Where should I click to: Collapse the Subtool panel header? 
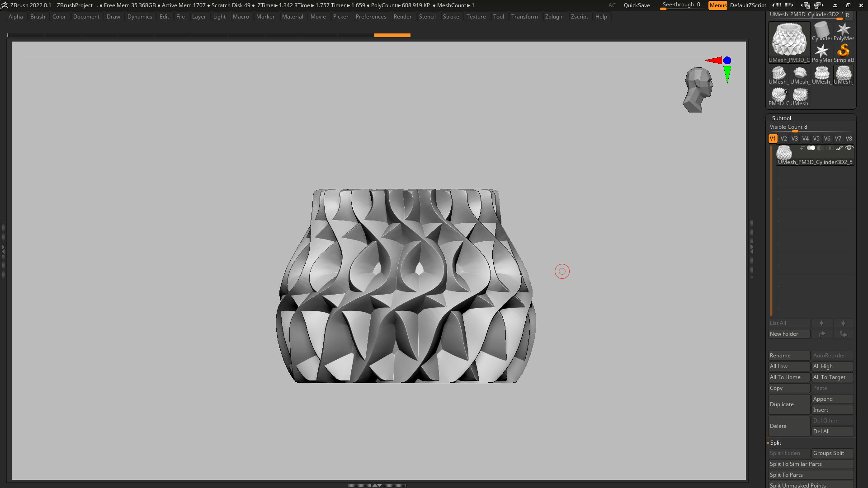point(781,118)
